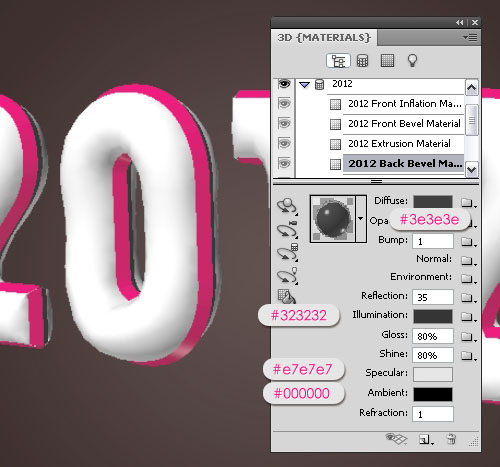Open the Diffuse texture map menu
Screen dimensions: 500x467
coord(468,203)
